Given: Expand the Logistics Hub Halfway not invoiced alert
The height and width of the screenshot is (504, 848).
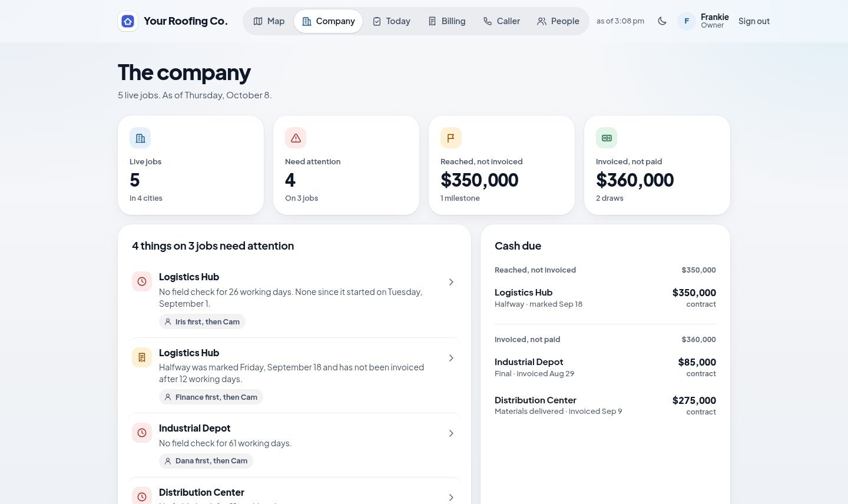Looking at the screenshot, I should (451, 358).
